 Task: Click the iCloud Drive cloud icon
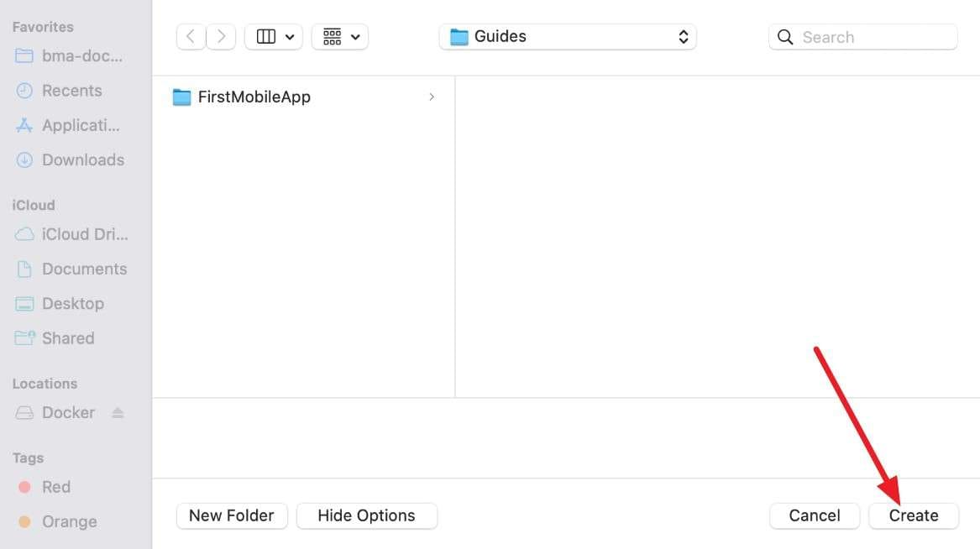click(x=24, y=234)
